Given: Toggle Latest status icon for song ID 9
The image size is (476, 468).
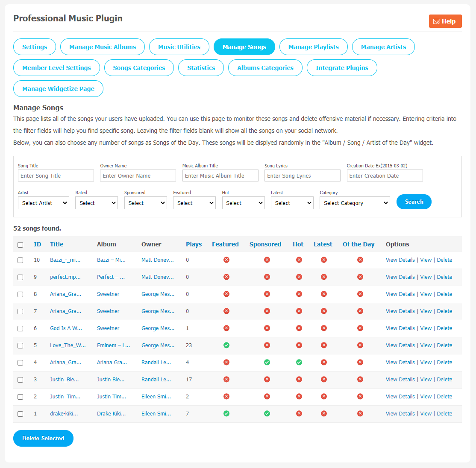Looking at the screenshot, I should tap(324, 277).
